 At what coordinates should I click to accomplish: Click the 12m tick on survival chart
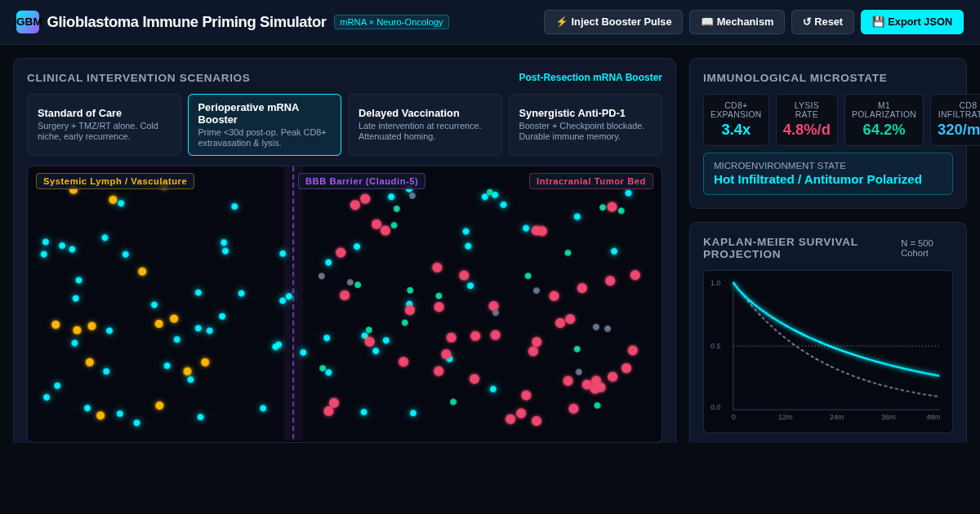[x=785, y=417]
